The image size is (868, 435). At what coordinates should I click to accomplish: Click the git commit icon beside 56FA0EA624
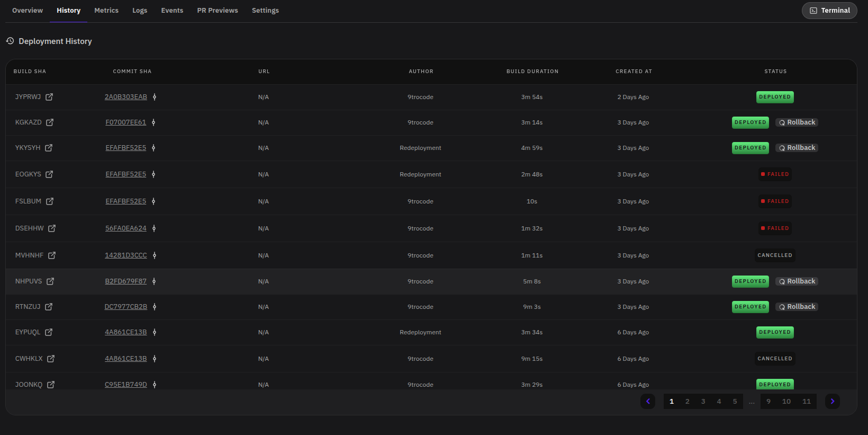(154, 228)
